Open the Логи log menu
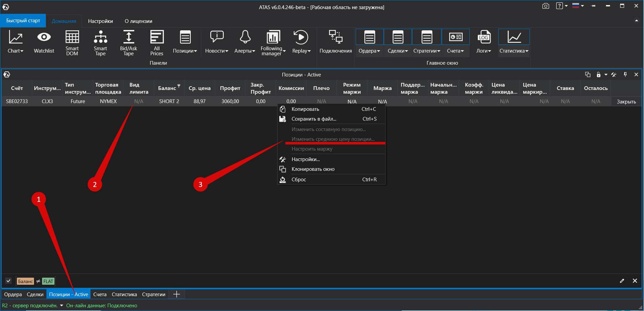 (484, 42)
